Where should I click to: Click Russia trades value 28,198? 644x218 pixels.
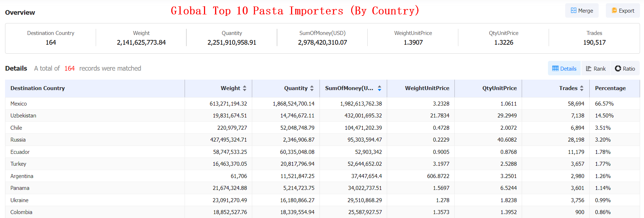pos(576,140)
